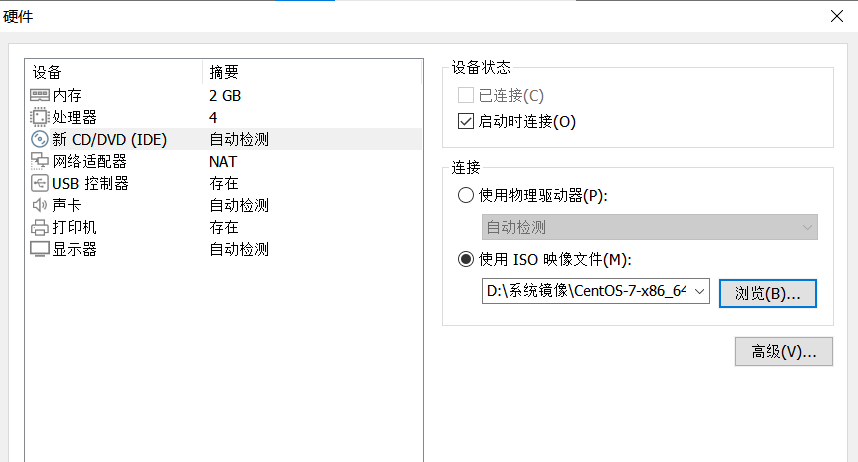Select the 显示器 device row label

pyautogui.click(x=74, y=249)
